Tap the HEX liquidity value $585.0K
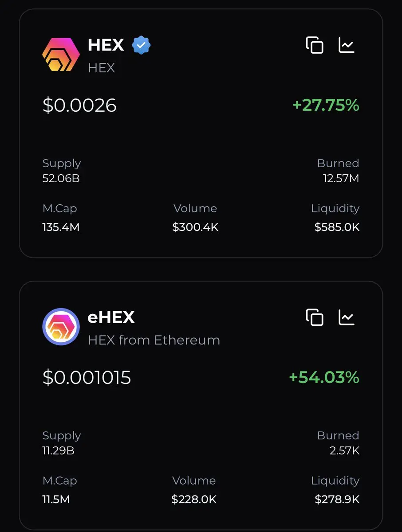The height and width of the screenshot is (532, 402). [337, 227]
